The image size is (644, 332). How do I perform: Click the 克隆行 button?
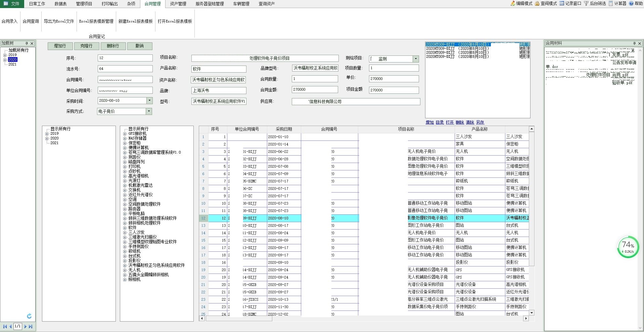[x=86, y=46]
